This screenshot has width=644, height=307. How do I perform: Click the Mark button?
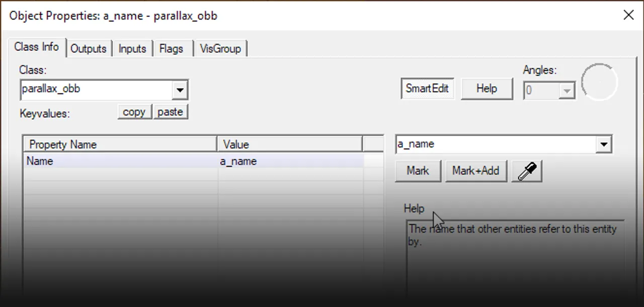click(x=418, y=171)
